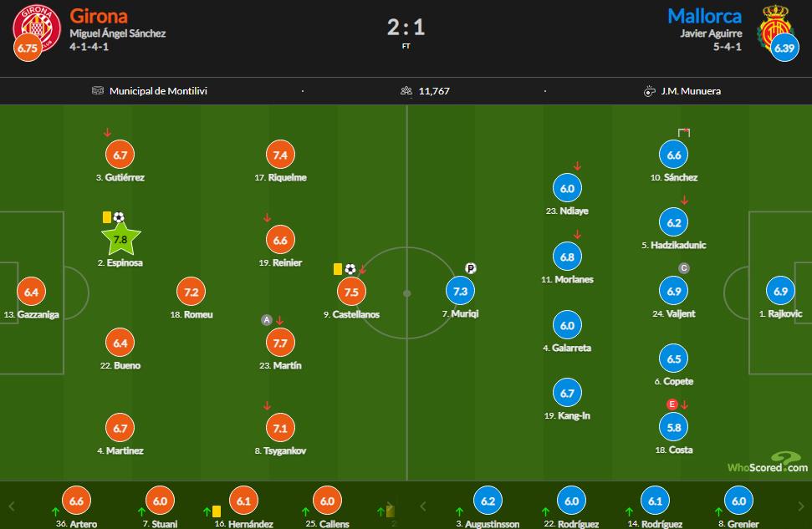Click Espinosa's green star rating icon

[x=120, y=239]
